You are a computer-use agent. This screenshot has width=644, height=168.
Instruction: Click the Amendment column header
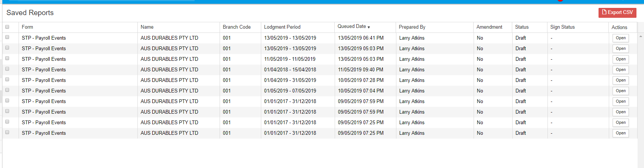[x=489, y=27]
